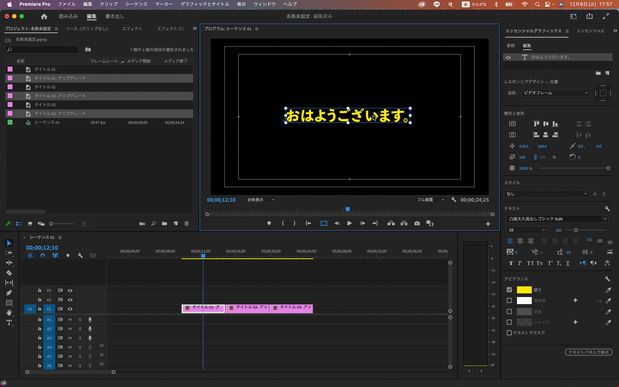Screen dimensions: 619x387
Task: Open the ファイル menu
Action: click(66, 4)
